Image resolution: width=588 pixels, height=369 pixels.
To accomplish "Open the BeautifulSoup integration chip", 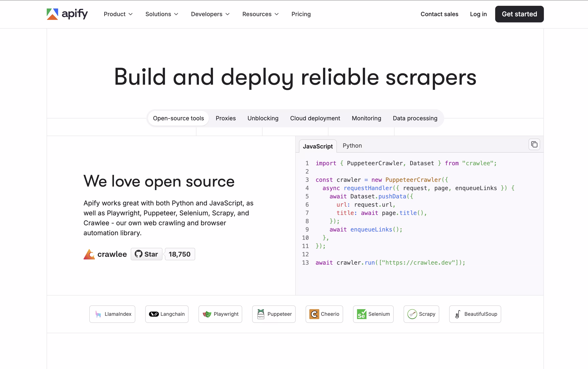I will tap(475, 314).
